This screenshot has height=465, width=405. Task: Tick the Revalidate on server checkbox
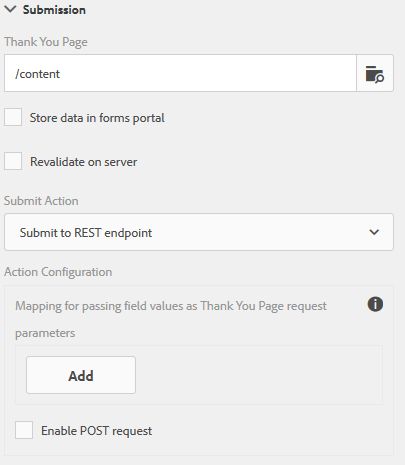(13, 161)
